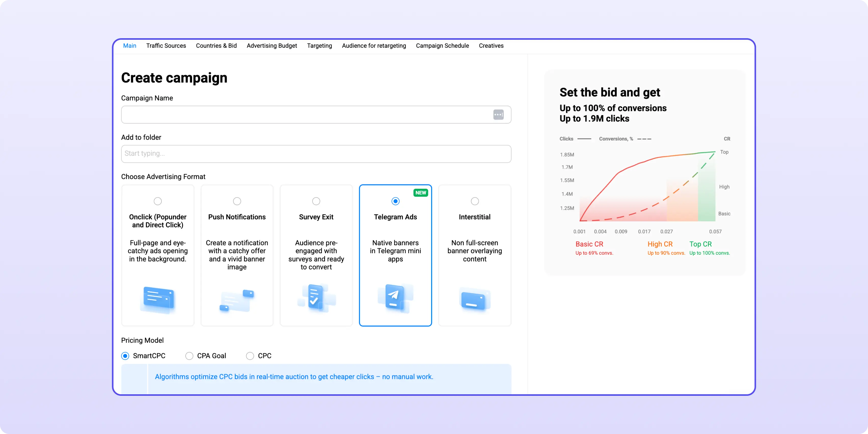Screen dimensions: 868x434
Task: Select the Onclick (Popunder and Direct Click) radio
Action: coord(158,201)
